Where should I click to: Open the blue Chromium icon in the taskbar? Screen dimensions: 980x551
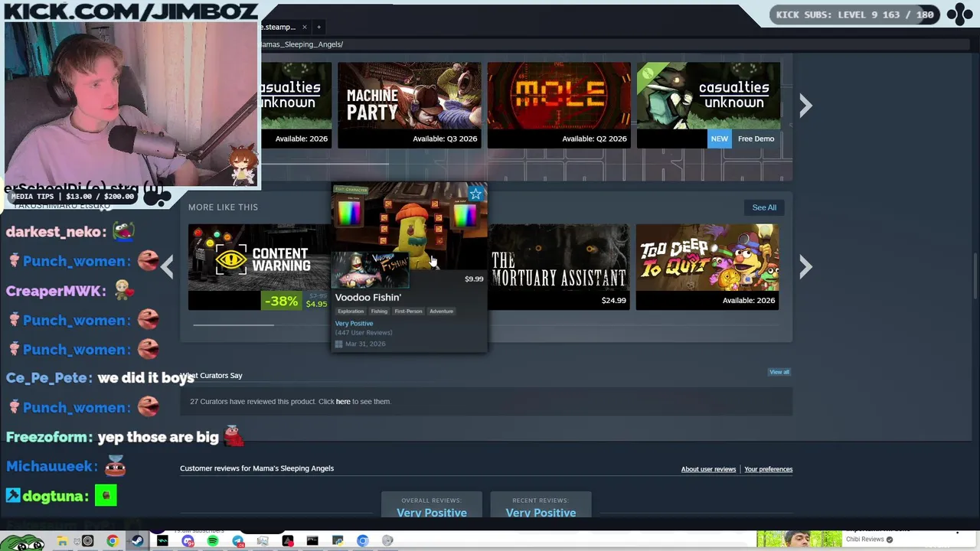pyautogui.click(x=363, y=541)
